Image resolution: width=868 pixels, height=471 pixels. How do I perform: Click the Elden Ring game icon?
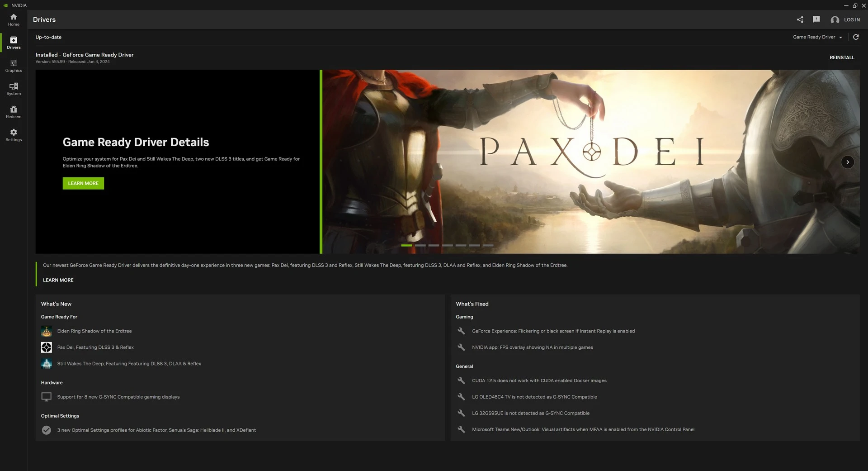coord(47,331)
